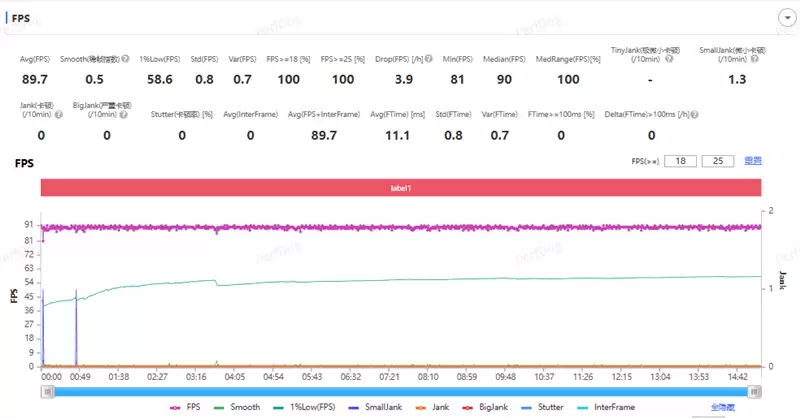
Task: Click help icon beside BigJank metric
Action: point(125,115)
